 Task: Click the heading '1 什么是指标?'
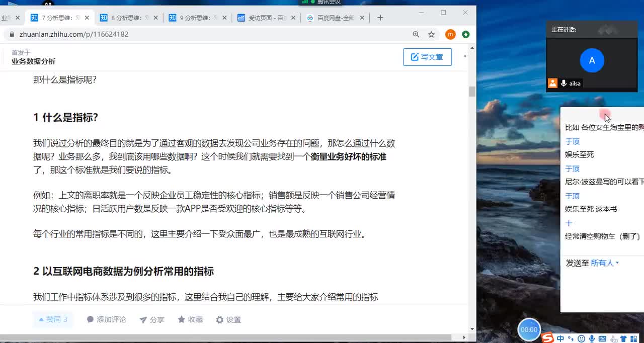pyautogui.click(x=66, y=118)
